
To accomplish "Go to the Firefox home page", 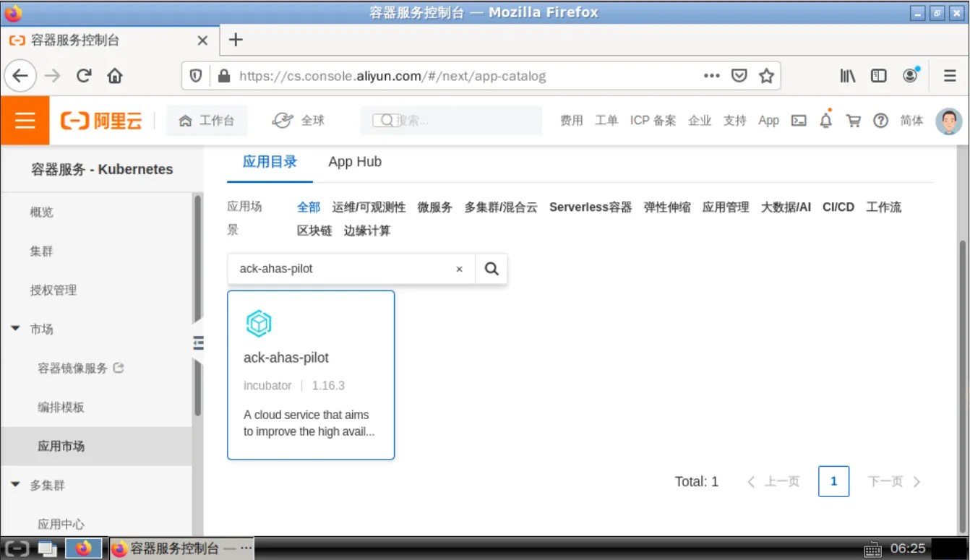I will pos(115,76).
